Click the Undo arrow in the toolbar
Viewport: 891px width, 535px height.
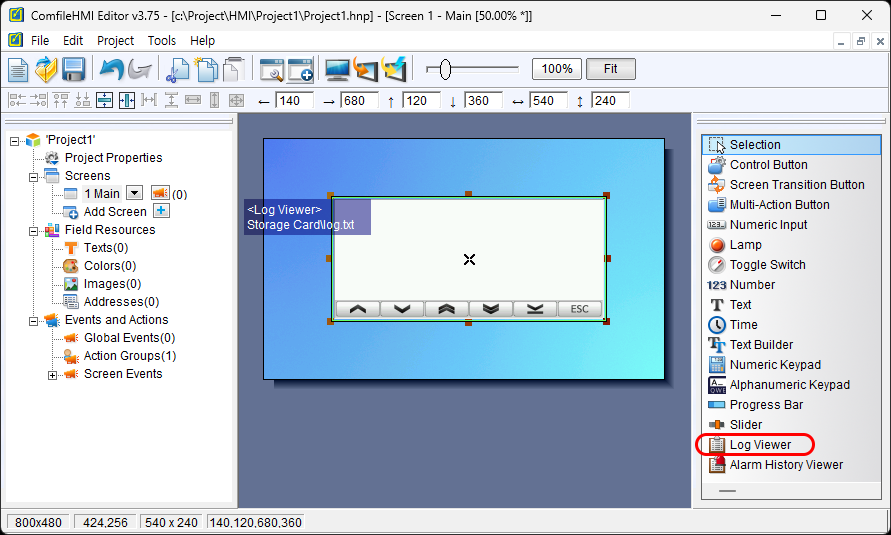click(111, 70)
